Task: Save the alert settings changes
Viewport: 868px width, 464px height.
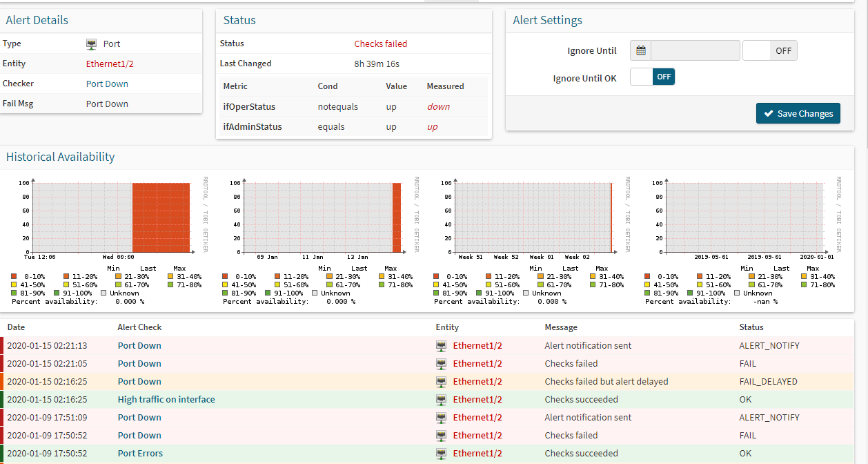Action: tap(798, 113)
